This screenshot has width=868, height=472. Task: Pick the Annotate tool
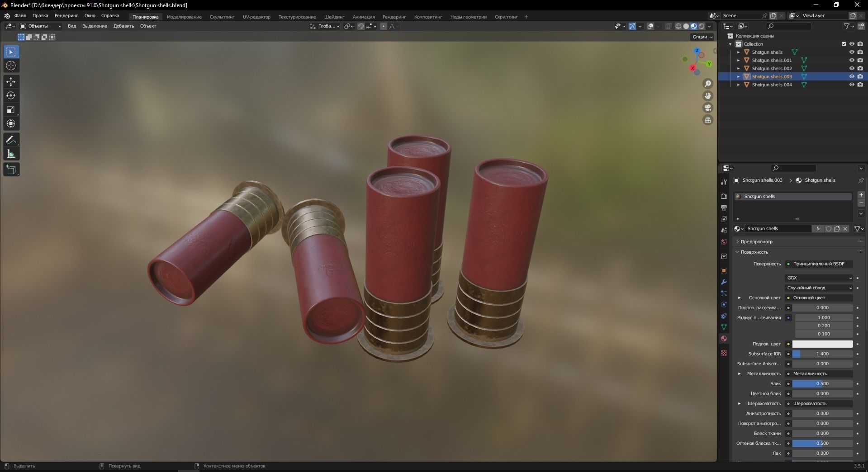pos(11,140)
